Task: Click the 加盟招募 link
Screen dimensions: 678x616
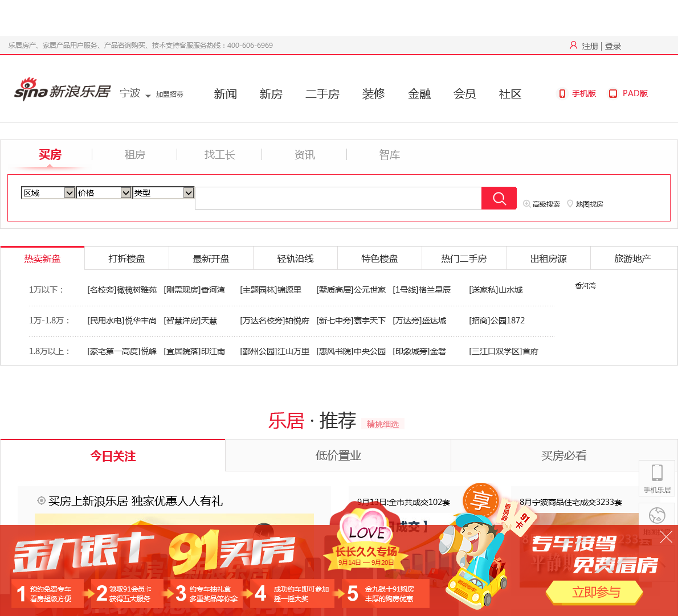Action: click(x=170, y=94)
